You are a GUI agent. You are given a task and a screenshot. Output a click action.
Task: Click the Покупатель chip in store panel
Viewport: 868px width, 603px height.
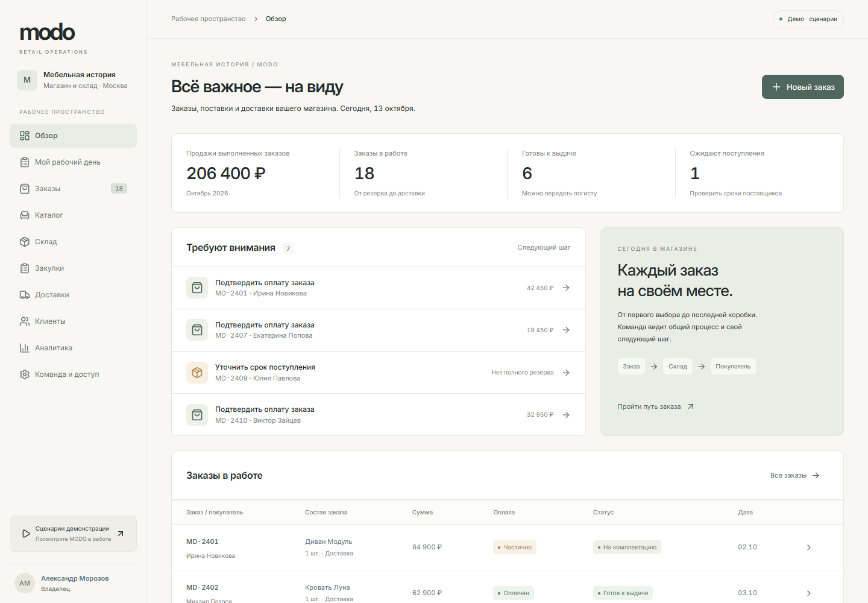tap(733, 367)
